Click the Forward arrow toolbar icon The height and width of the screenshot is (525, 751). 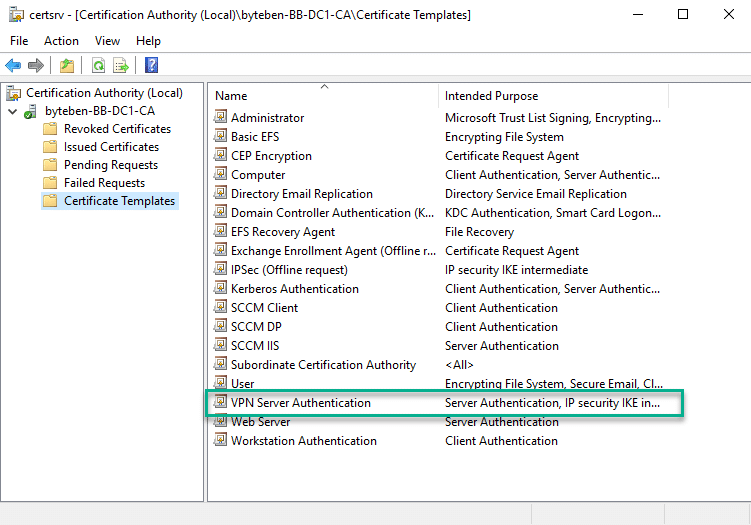point(36,65)
